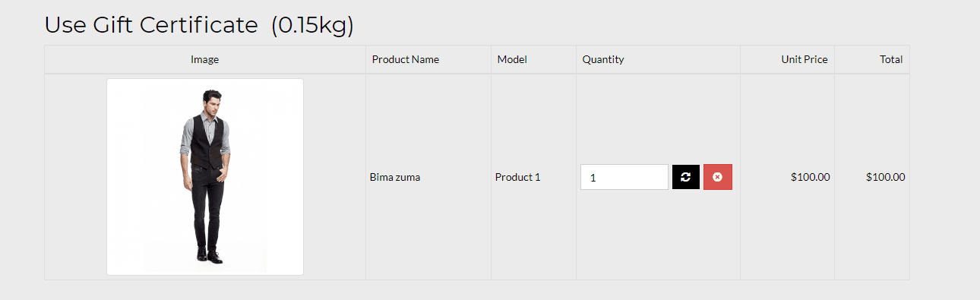
Task: Click the Use Gift Certificate heading
Action: (151, 25)
